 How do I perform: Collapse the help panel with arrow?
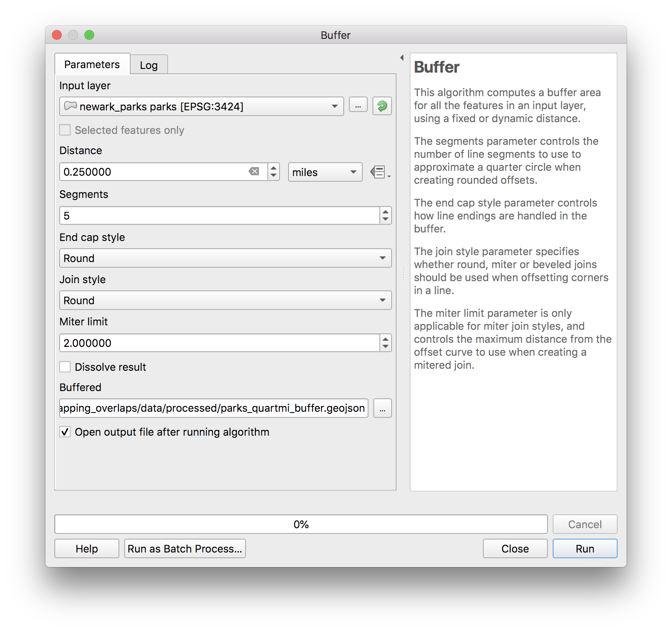pos(402,58)
